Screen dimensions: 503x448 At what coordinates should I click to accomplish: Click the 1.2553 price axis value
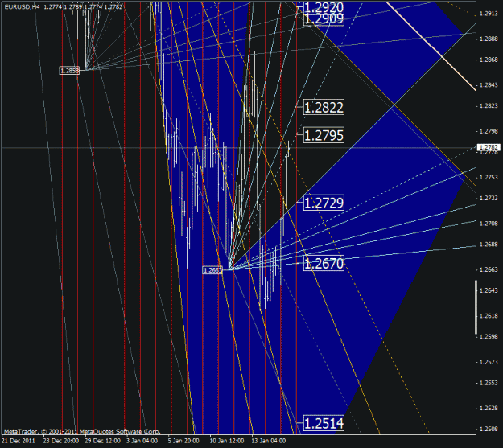pyautogui.click(x=489, y=383)
